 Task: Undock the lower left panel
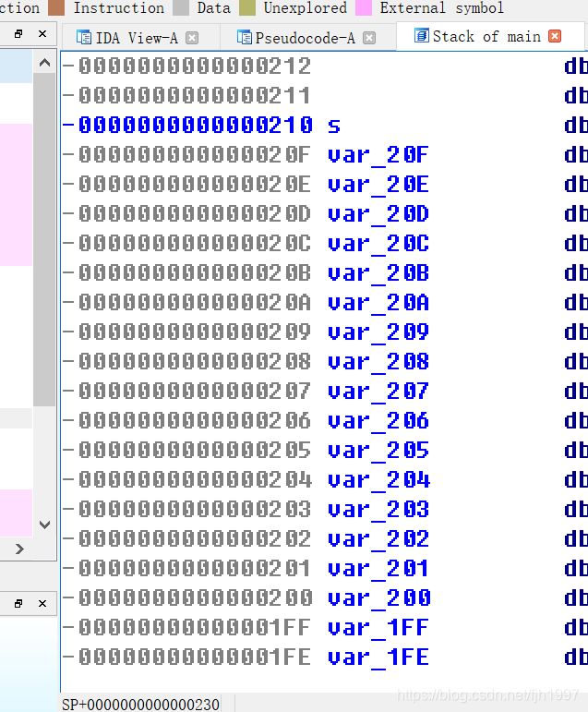coord(18,603)
